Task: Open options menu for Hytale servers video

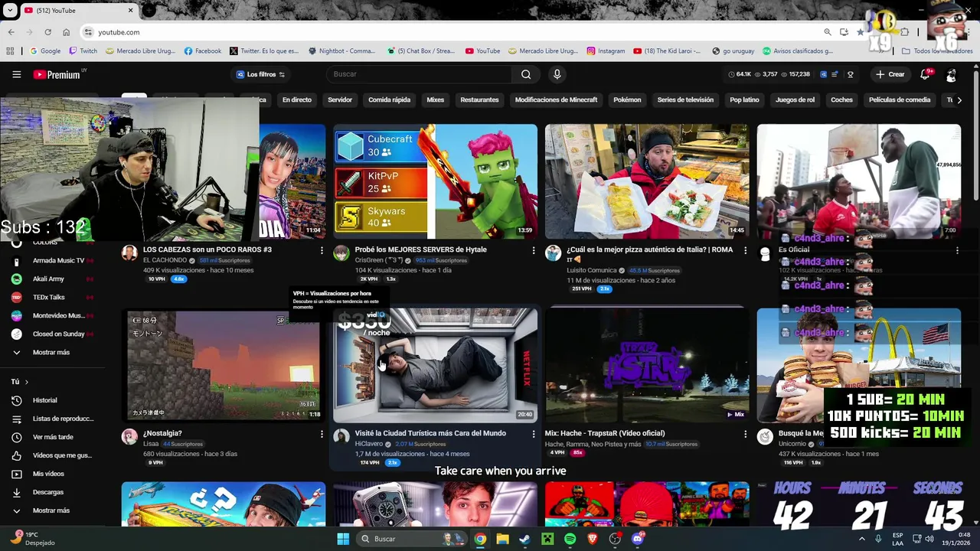Action: (534, 250)
